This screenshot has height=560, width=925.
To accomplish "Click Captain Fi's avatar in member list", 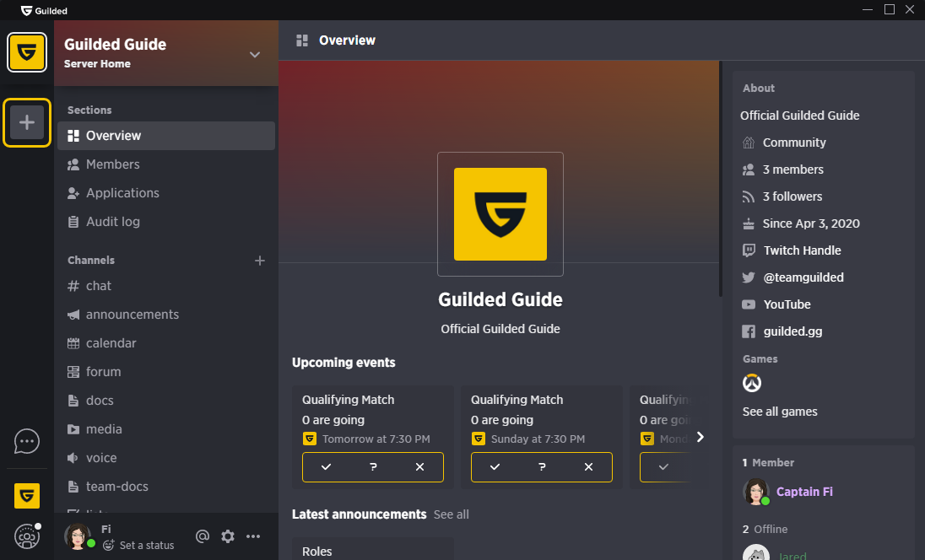I will click(x=755, y=492).
